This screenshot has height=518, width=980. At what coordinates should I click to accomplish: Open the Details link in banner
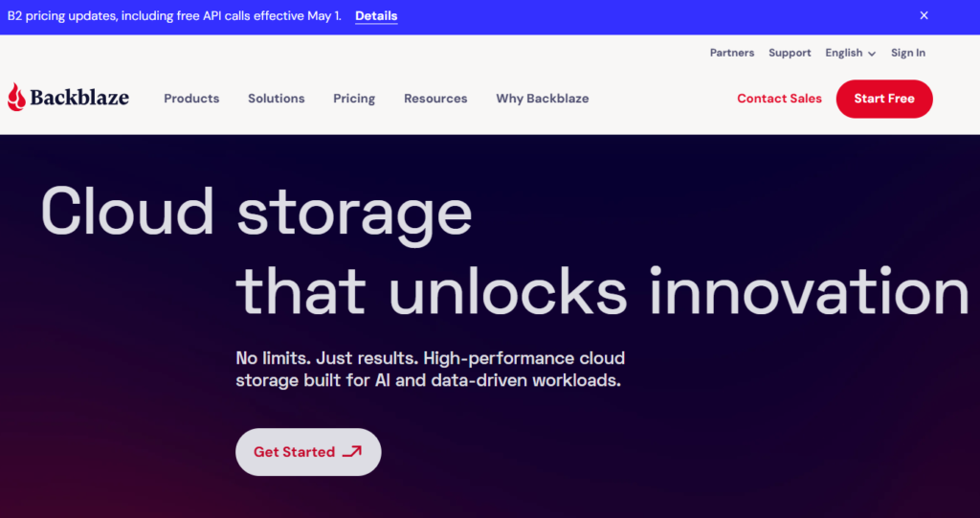click(376, 16)
